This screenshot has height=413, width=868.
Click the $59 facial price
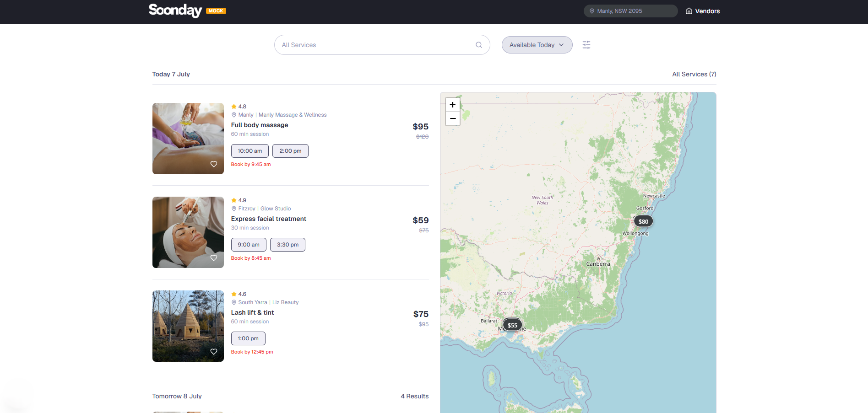point(420,220)
